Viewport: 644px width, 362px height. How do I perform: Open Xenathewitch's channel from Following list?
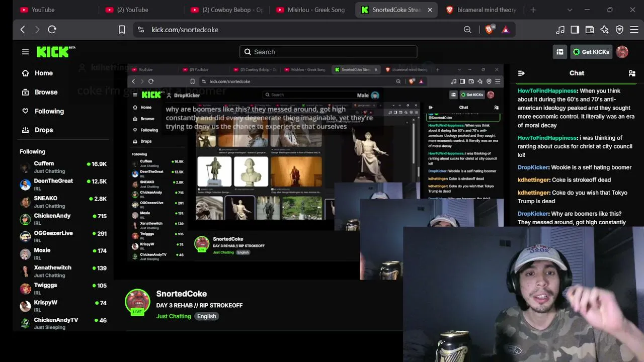click(x=63, y=271)
